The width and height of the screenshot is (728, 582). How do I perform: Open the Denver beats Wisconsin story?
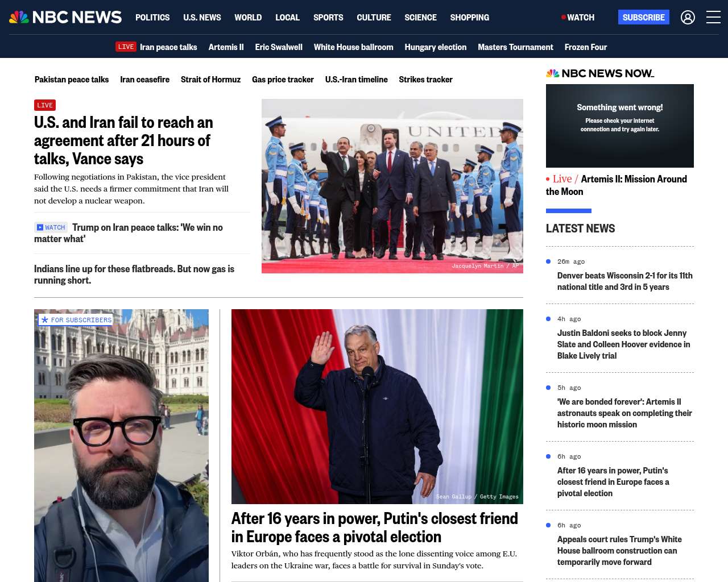click(624, 281)
